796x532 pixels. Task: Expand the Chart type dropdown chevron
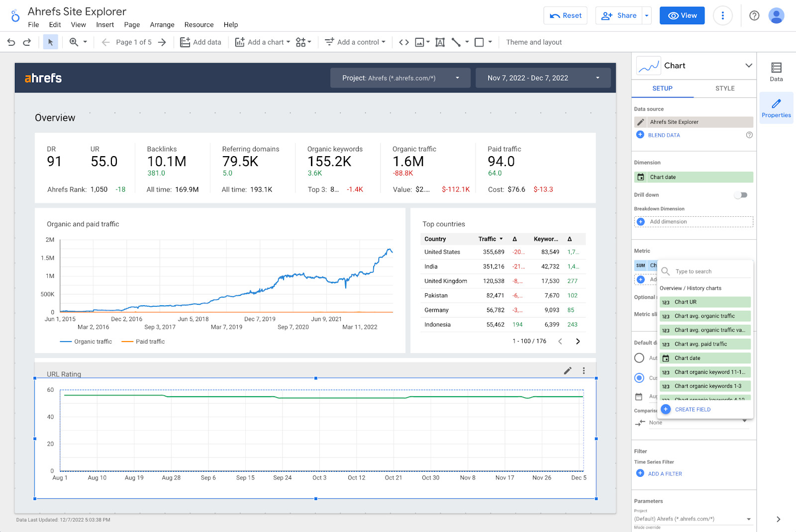coord(748,66)
